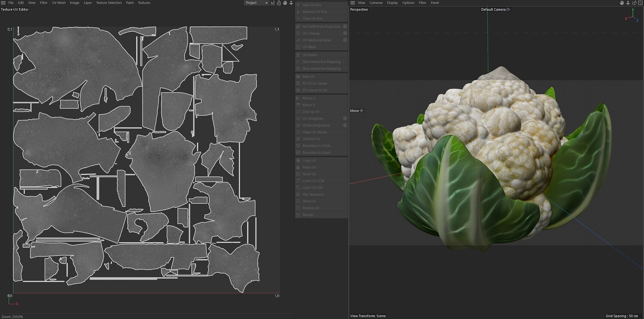The width and height of the screenshot is (644, 319).
Task: Open the UV Mesh menu
Action: (x=59, y=3)
